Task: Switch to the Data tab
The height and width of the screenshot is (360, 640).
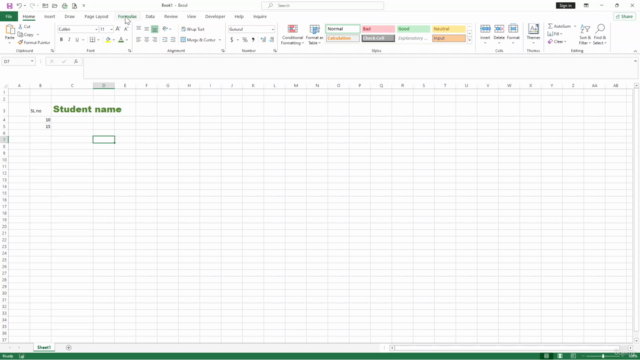Action: point(150,17)
